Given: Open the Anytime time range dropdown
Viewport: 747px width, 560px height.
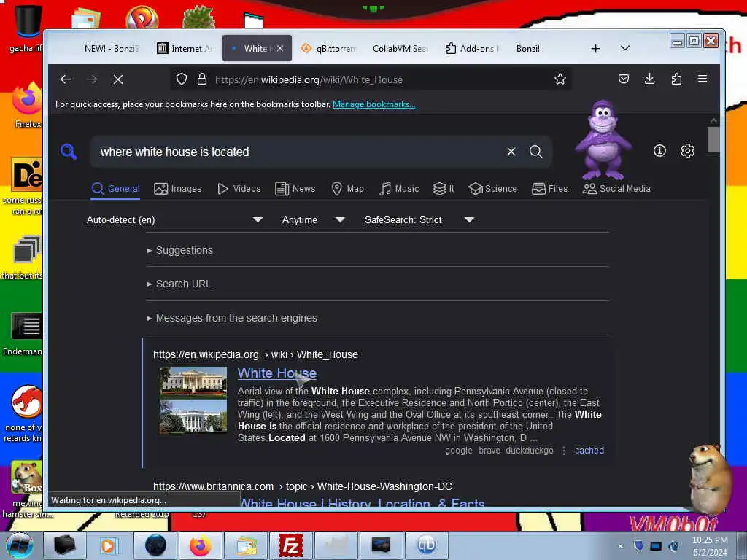Looking at the screenshot, I should coord(313,220).
